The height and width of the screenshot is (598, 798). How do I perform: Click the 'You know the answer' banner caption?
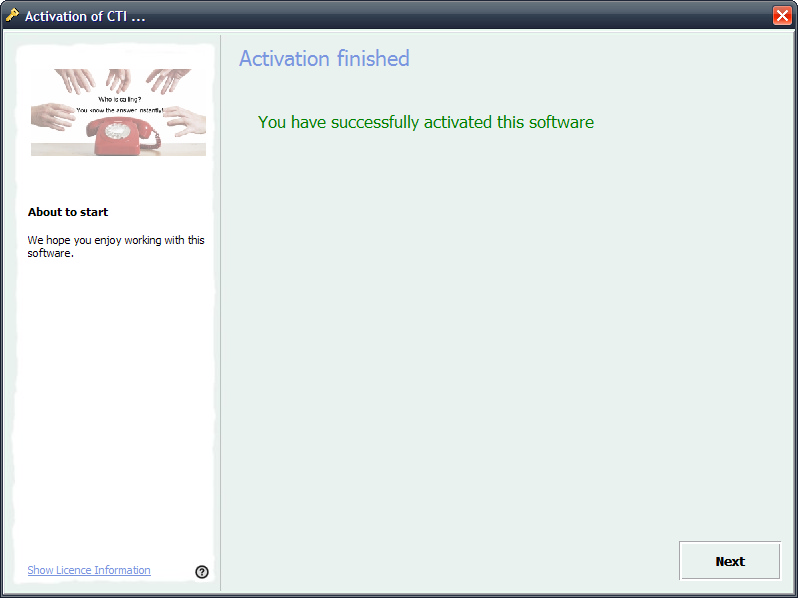119,109
